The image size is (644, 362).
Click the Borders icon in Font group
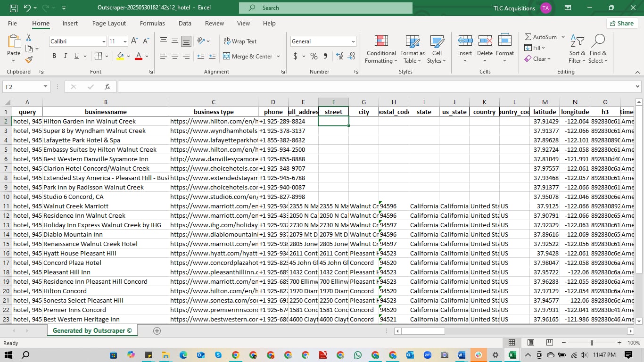point(98,56)
